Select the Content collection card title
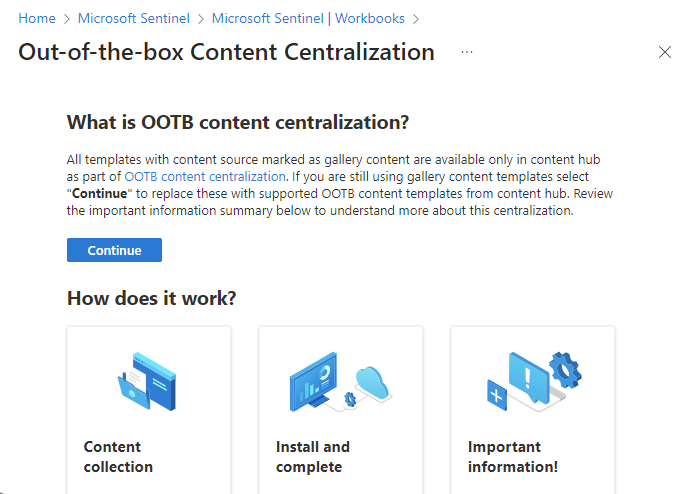Image resolution: width=682 pixels, height=494 pixels. tap(118, 457)
